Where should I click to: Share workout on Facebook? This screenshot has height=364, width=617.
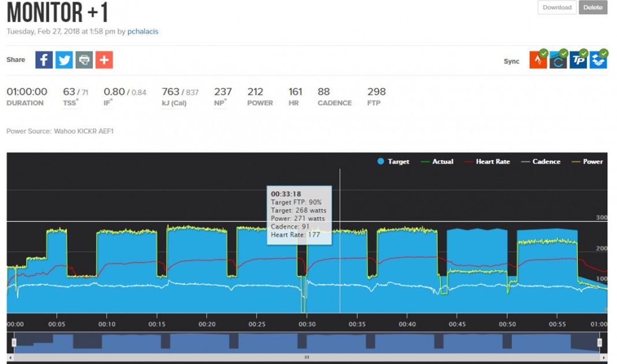coord(44,60)
